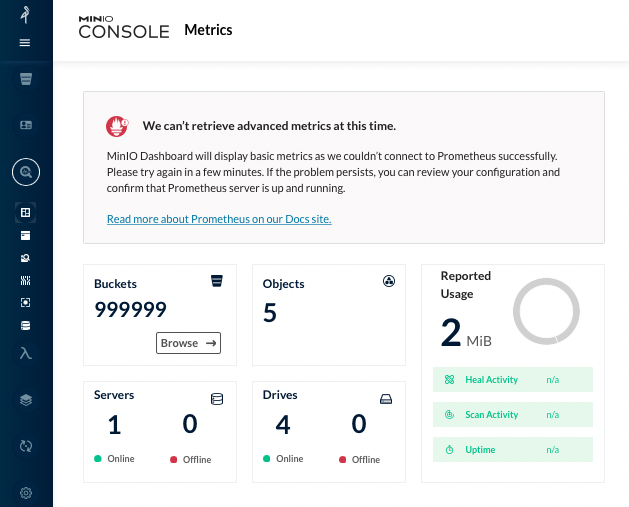The image size is (629, 507).
Task: Open Audit via the magnifier-document icon
Action: tap(25, 258)
